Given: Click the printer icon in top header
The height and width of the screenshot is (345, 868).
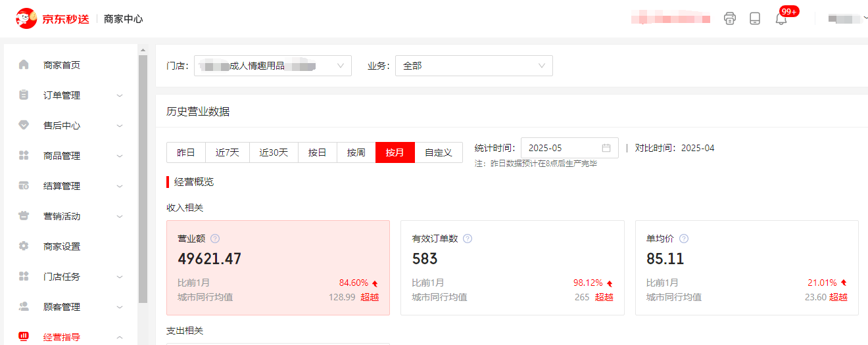Looking at the screenshot, I should (x=730, y=18).
